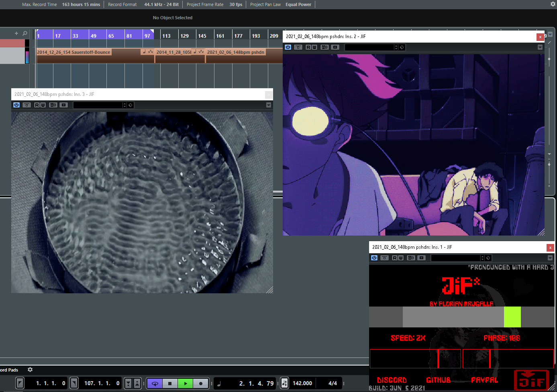Click the left locator button
The width and height of the screenshot is (557, 392).
(20, 383)
